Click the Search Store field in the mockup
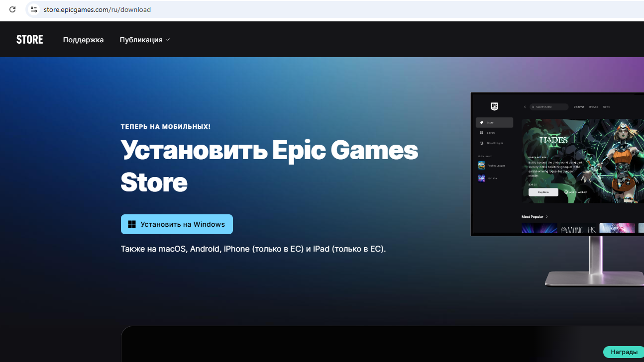This screenshot has width=644, height=362. click(x=548, y=107)
